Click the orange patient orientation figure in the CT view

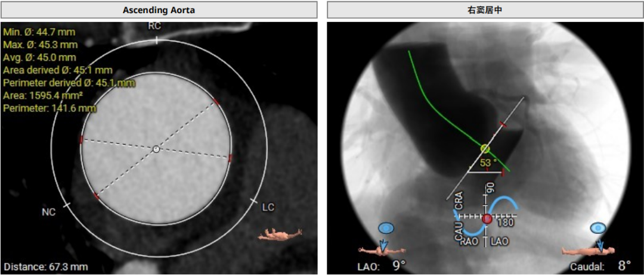280,235
